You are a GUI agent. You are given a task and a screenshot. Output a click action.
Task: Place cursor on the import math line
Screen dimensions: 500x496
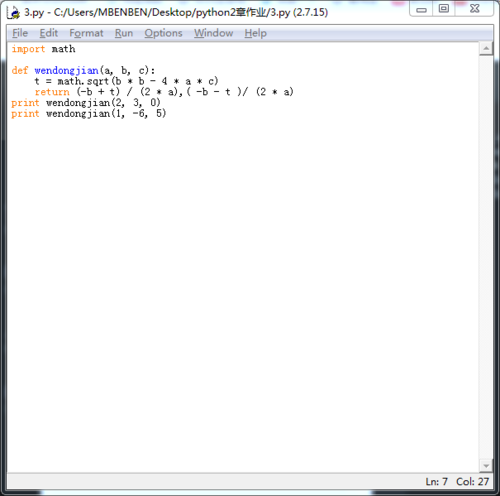(43, 49)
